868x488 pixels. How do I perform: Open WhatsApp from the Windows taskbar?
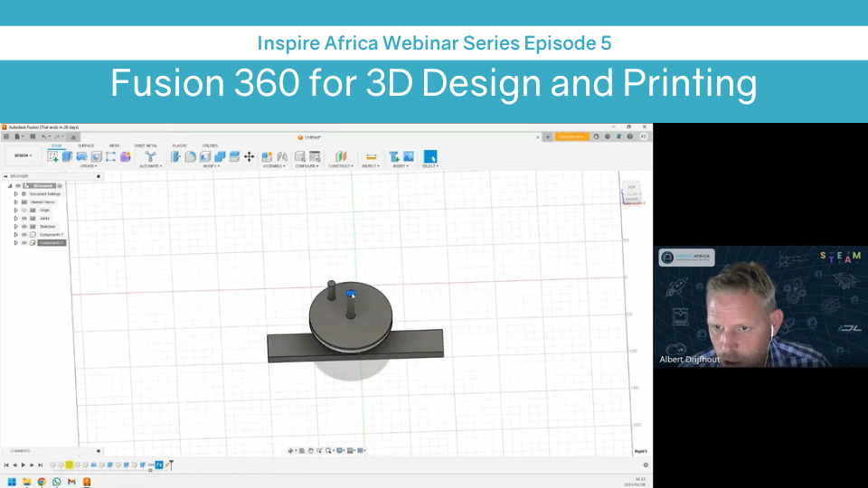[x=57, y=482]
